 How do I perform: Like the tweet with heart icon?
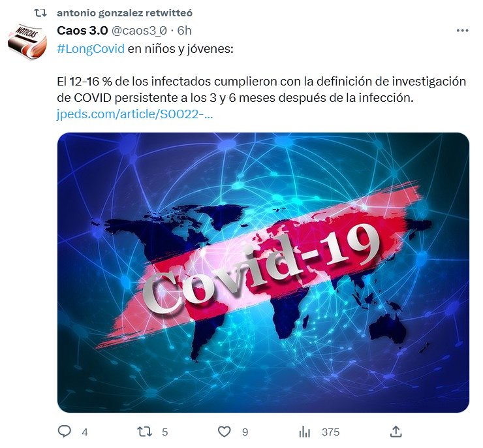[x=225, y=432]
